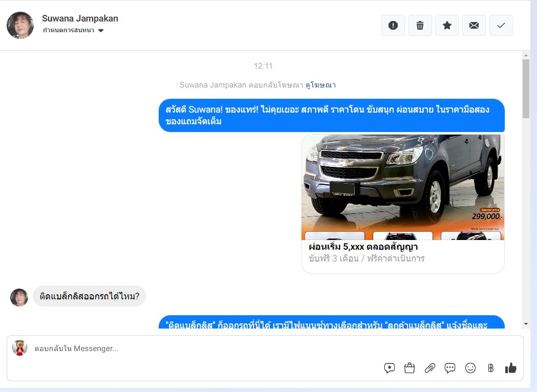The height and width of the screenshot is (392, 537).
Task: Mark conversation as spam using the exclamation icon
Action: tap(393, 26)
